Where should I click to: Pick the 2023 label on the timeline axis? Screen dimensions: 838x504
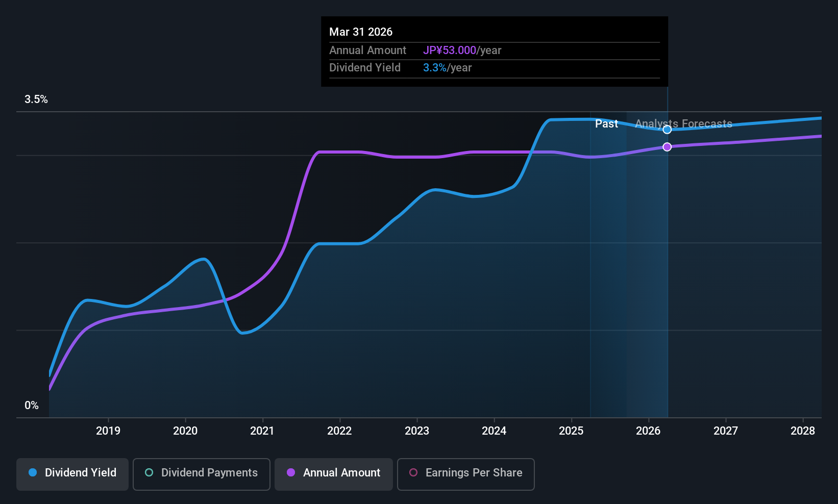[x=417, y=431]
